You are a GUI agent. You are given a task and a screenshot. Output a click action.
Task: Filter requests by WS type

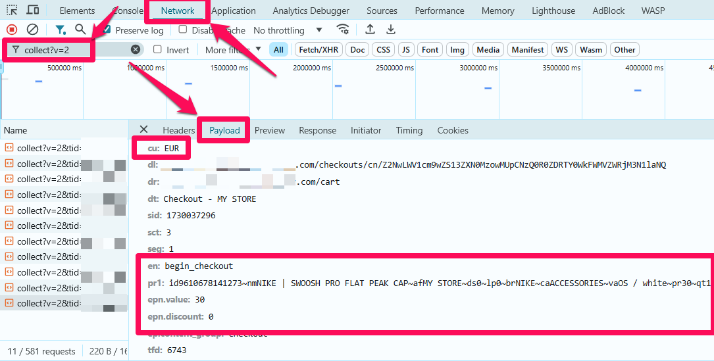pos(562,50)
